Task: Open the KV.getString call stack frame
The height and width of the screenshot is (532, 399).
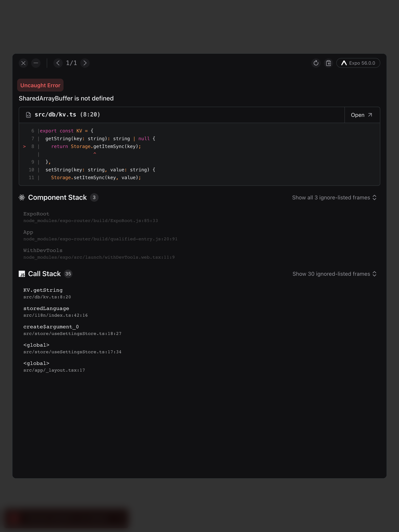Action: (x=47, y=293)
